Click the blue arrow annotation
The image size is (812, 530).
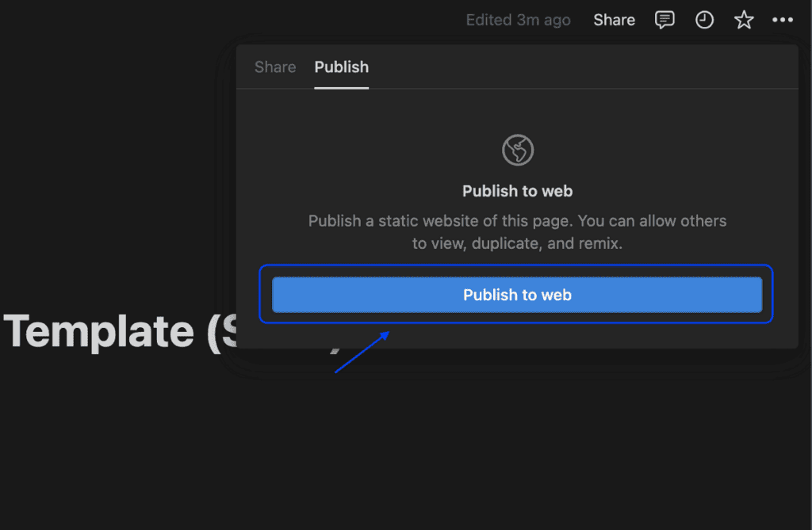click(x=362, y=352)
